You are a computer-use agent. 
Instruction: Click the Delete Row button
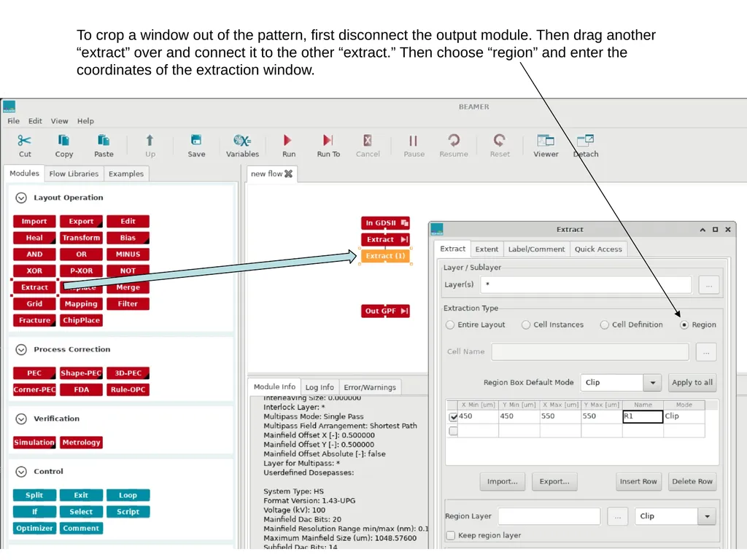click(692, 481)
